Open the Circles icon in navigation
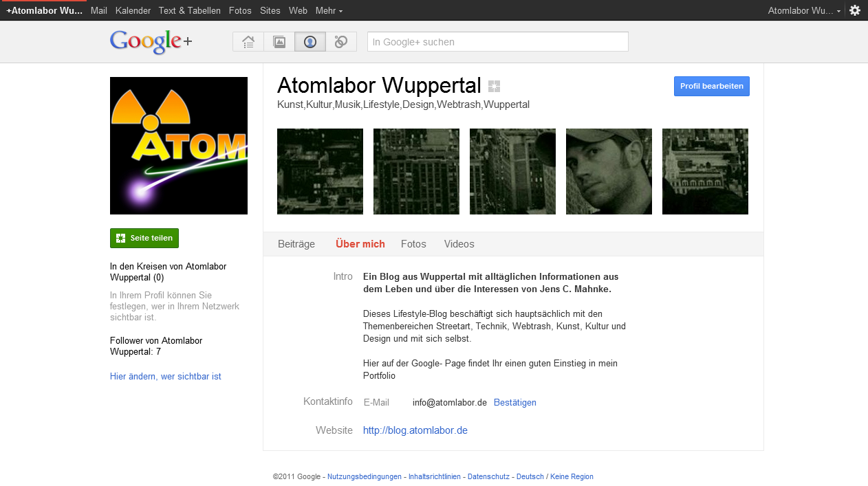868x486 pixels. 341,42
